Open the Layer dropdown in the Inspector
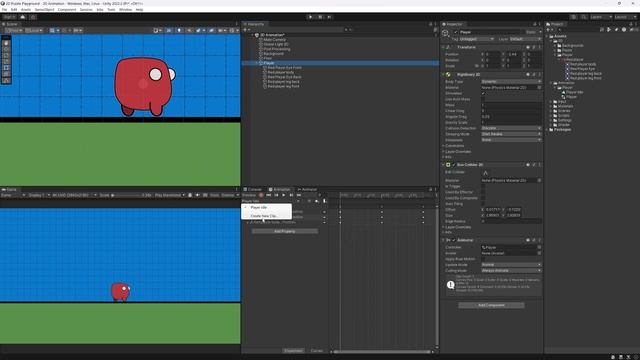The image size is (640, 360). pyautogui.click(x=525, y=39)
